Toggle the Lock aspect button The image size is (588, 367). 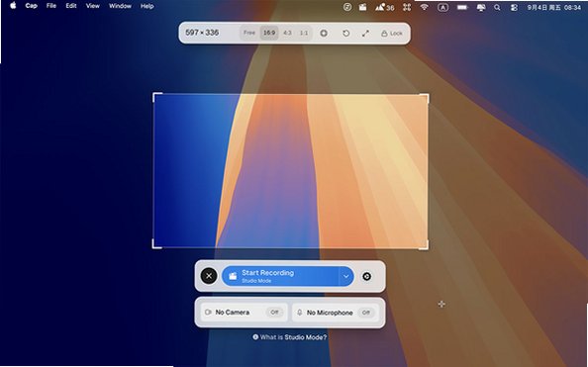coord(392,34)
